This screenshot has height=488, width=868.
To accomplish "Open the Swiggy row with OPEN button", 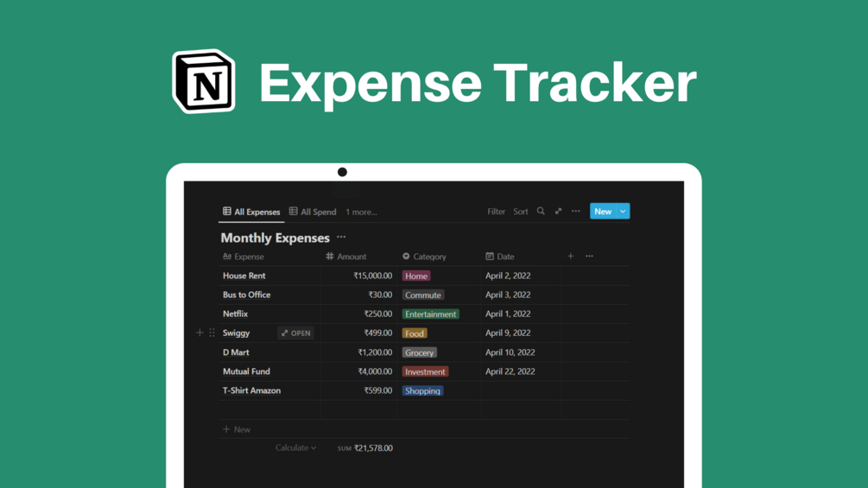I will pos(295,333).
